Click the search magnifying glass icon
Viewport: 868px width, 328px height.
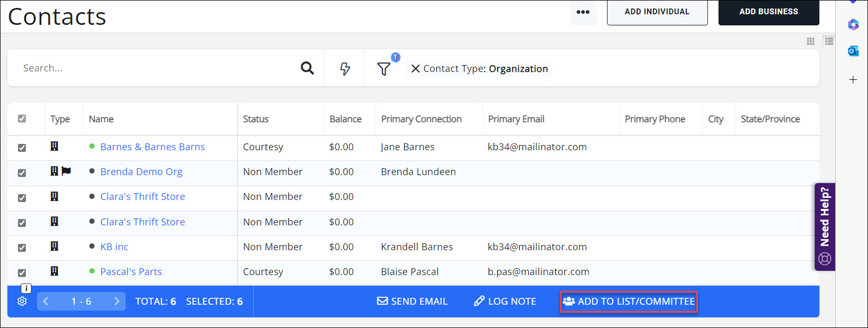(307, 68)
